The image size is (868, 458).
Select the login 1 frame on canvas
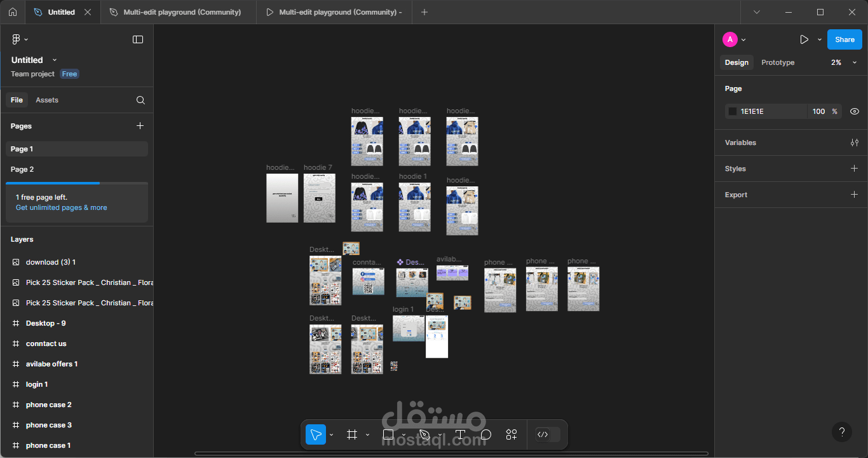(x=409, y=328)
